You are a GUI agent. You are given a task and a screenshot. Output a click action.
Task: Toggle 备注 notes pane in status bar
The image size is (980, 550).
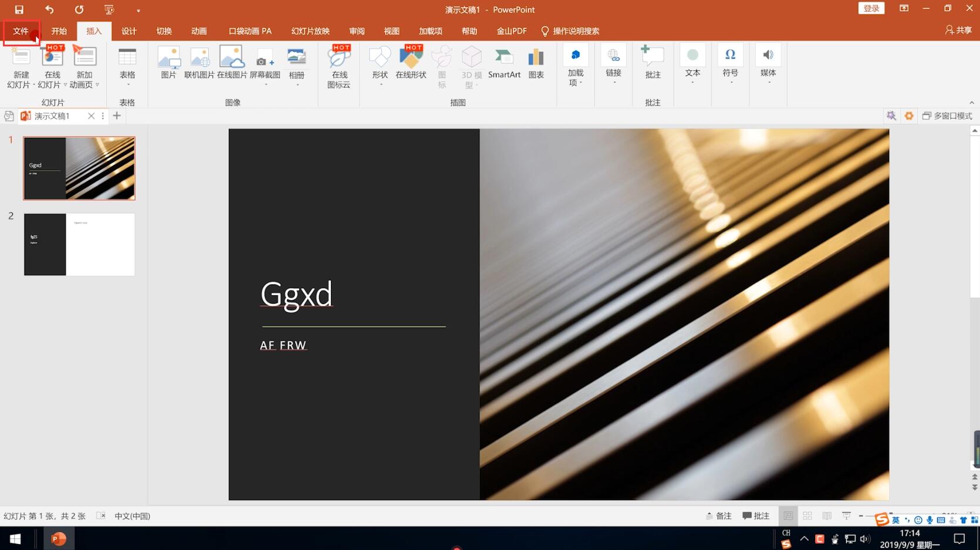click(x=719, y=516)
